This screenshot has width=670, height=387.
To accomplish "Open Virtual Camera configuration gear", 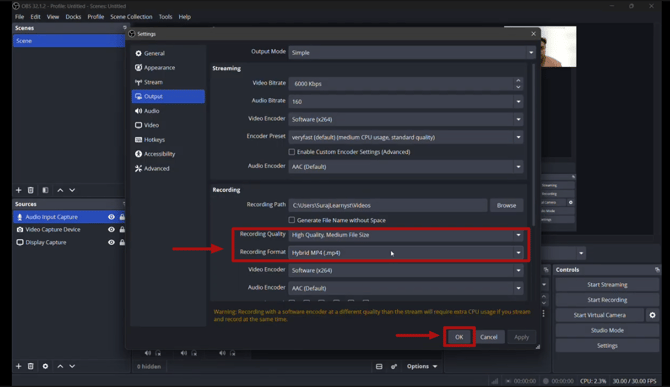I will 652,315.
